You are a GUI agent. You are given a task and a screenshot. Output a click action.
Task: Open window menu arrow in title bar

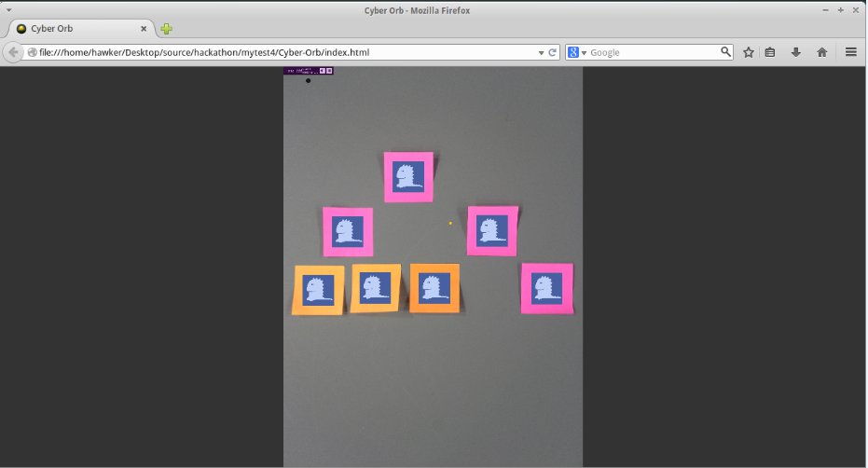click(x=9, y=10)
